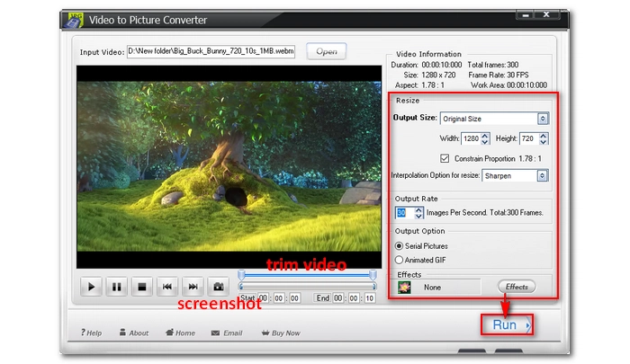Adjust the Width stepper arrows

tap(486, 138)
